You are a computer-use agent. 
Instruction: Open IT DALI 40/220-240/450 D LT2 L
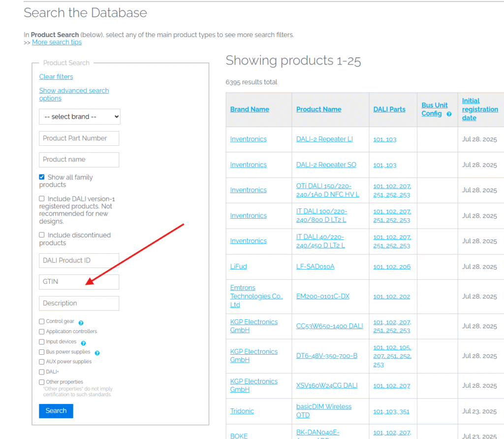point(320,241)
